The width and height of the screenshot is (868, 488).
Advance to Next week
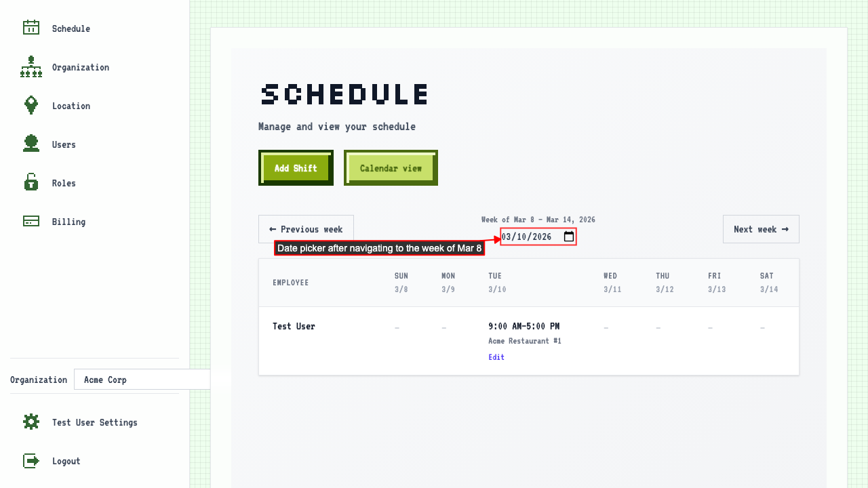[x=761, y=229]
